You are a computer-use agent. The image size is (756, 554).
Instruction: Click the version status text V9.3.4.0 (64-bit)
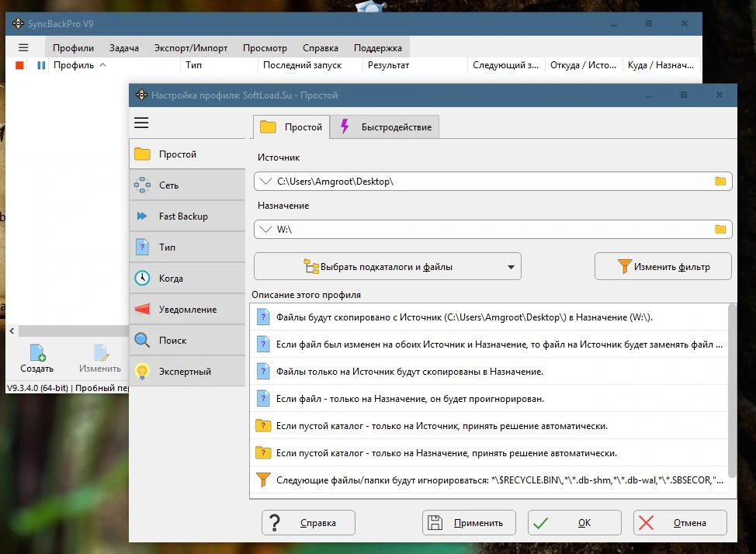[37, 388]
